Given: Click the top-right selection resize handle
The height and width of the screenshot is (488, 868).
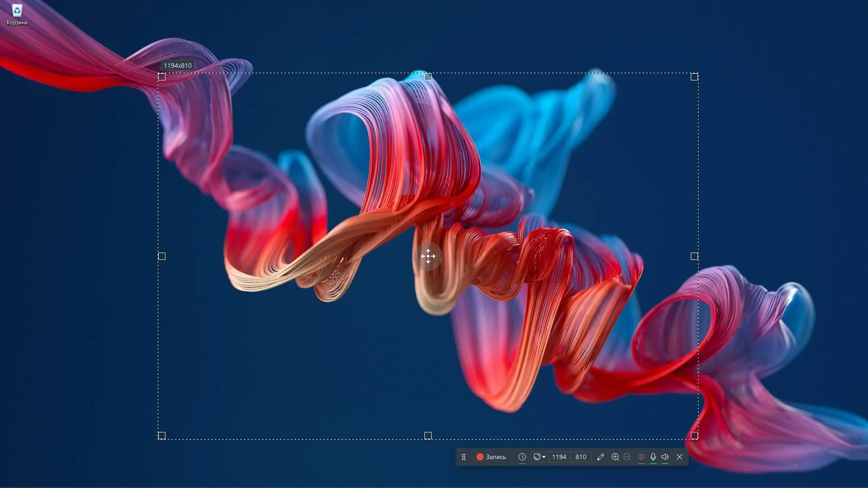Looking at the screenshot, I should coord(694,77).
